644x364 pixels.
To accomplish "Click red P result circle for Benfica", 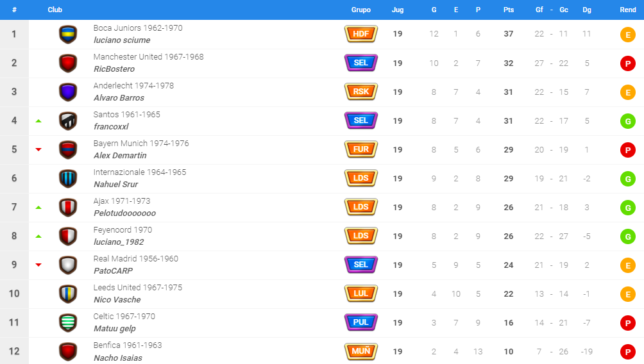I will tap(627, 352).
